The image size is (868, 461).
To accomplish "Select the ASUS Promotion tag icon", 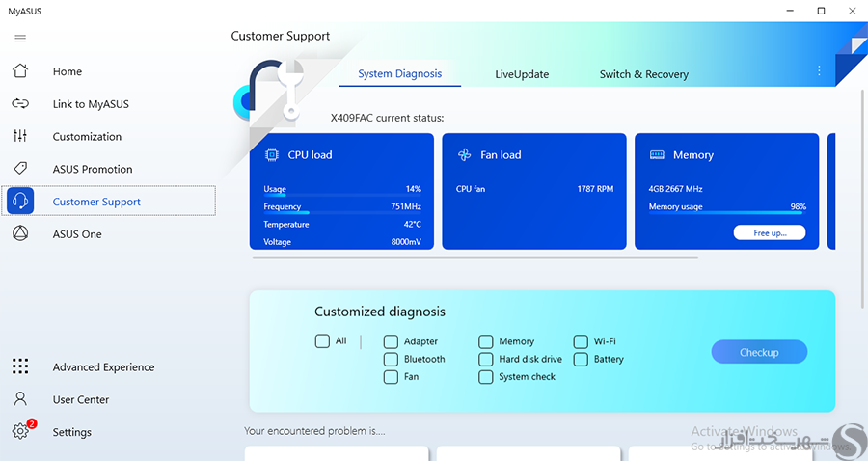I will pyautogui.click(x=20, y=168).
